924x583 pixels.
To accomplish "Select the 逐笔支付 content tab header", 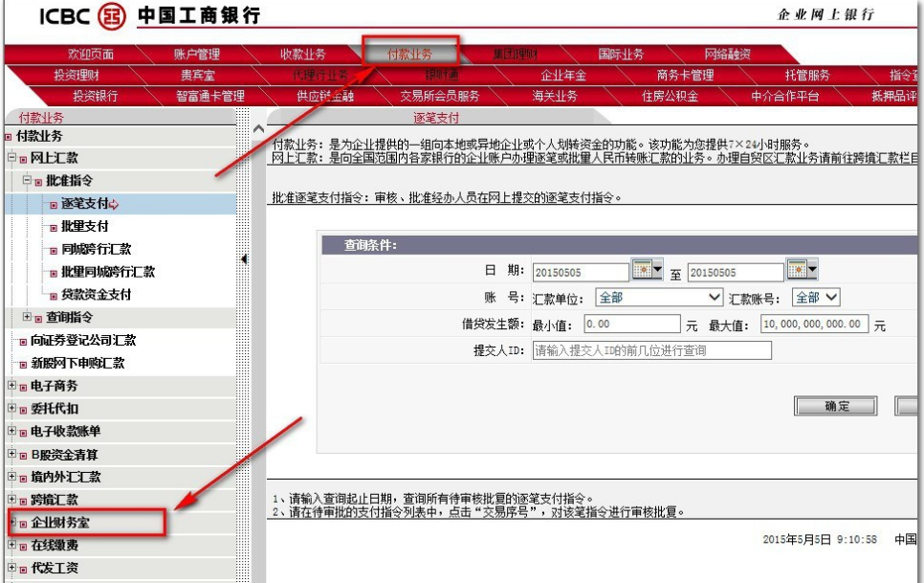I will point(436,118).
